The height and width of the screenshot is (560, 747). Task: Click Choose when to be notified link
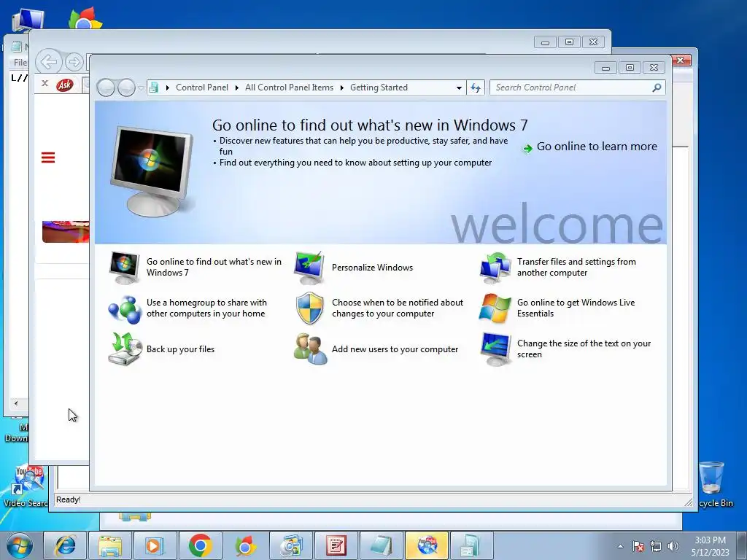[398, 308]
